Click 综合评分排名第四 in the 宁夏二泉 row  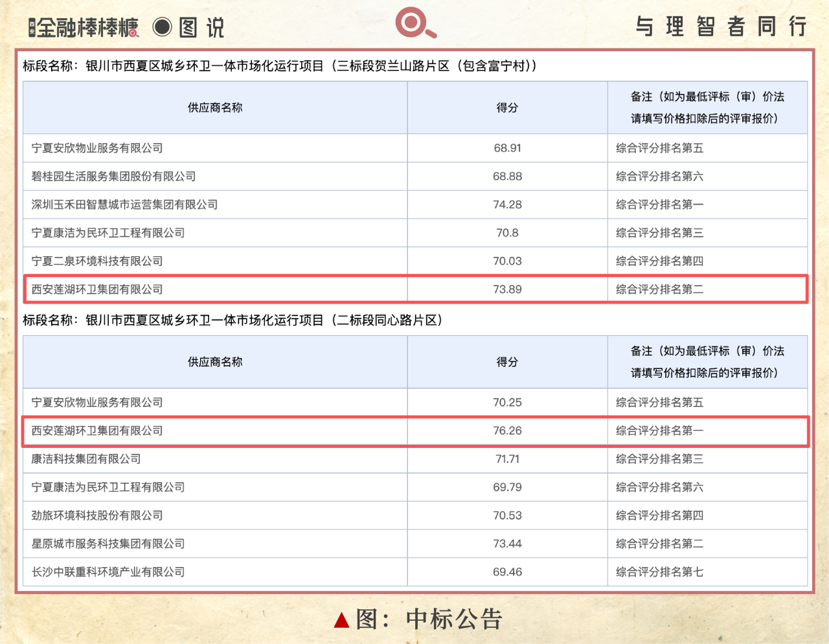659,261
